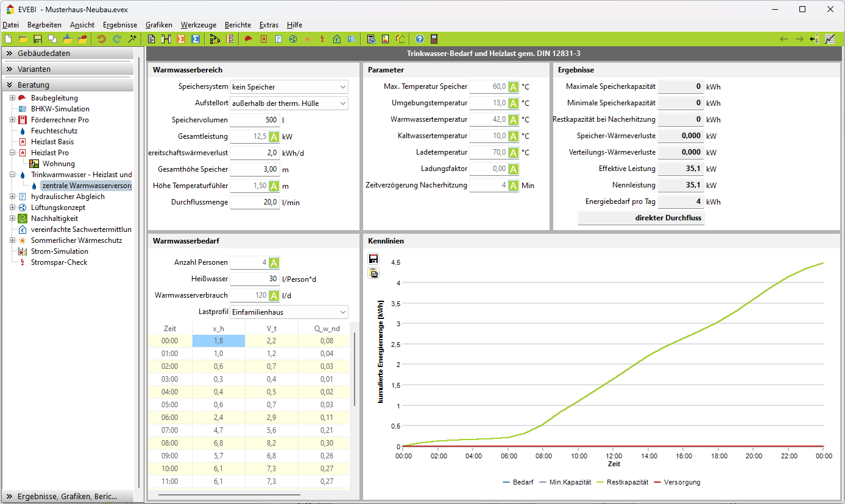Toggle the auto 'A' button for Anzahl Personen

tap(274, 263)
